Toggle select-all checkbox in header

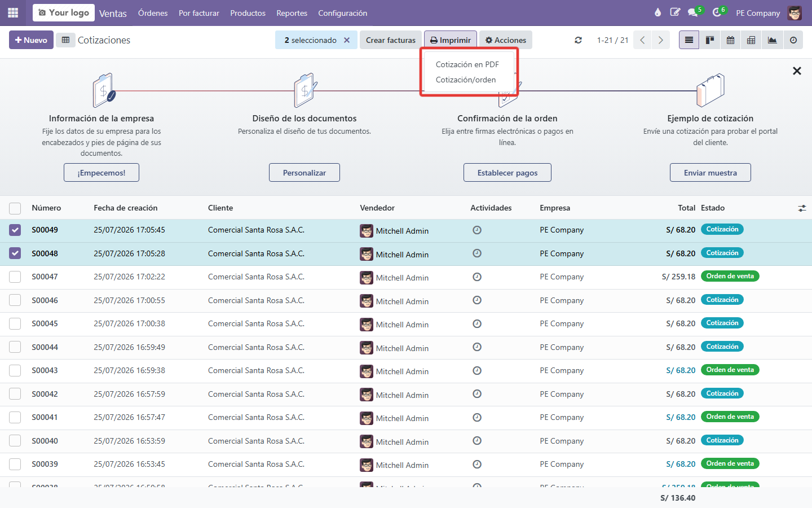pyautogui.click(x=15, y=208)
